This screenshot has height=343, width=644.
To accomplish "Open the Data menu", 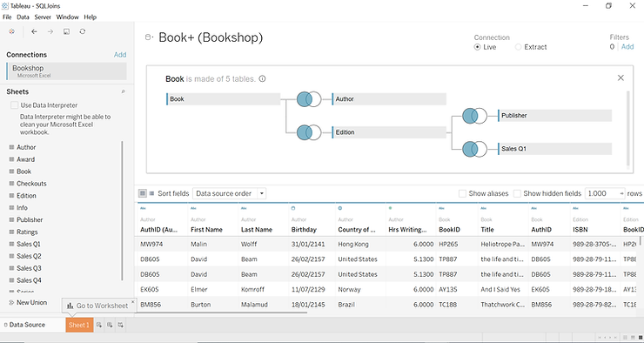I will [23, 17].
